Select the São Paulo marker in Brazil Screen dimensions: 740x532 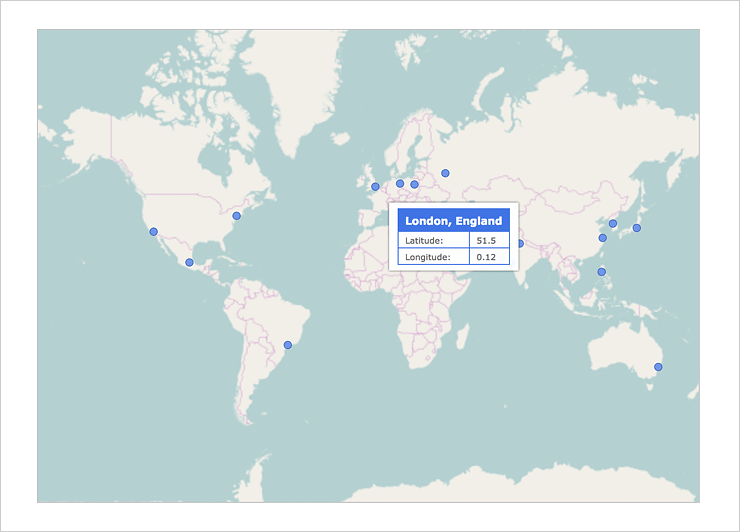click(288, 344)
